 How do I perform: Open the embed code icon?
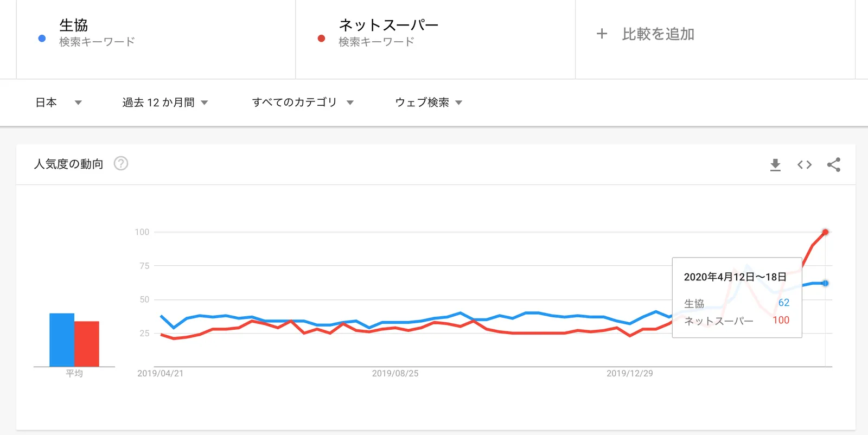click(x=805, y=165)
